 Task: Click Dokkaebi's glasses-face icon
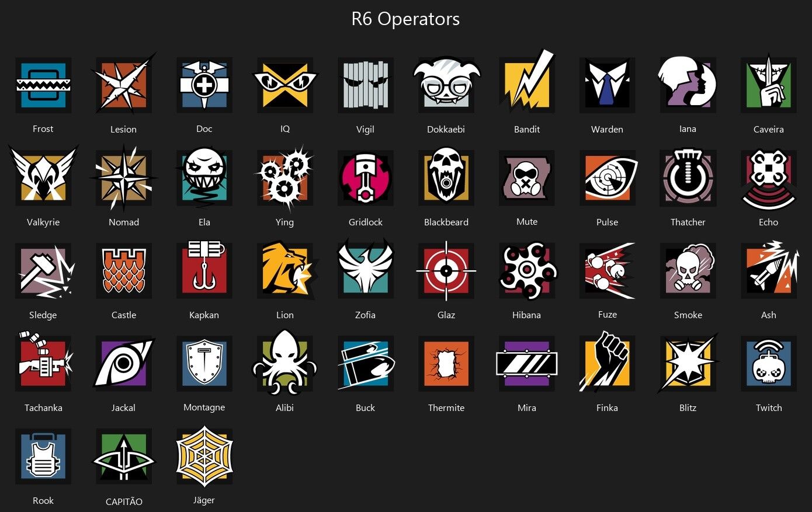446,83
